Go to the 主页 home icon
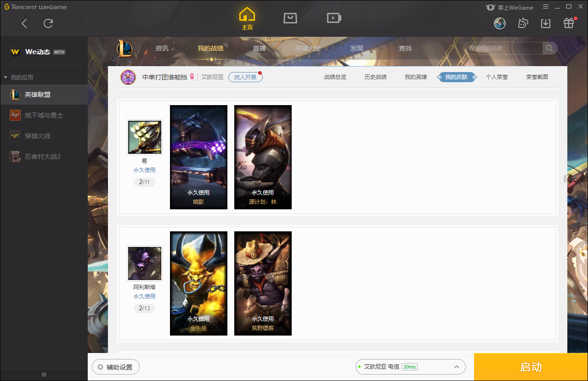The height and width of the screenshot is (381, 588). [247, 19]
